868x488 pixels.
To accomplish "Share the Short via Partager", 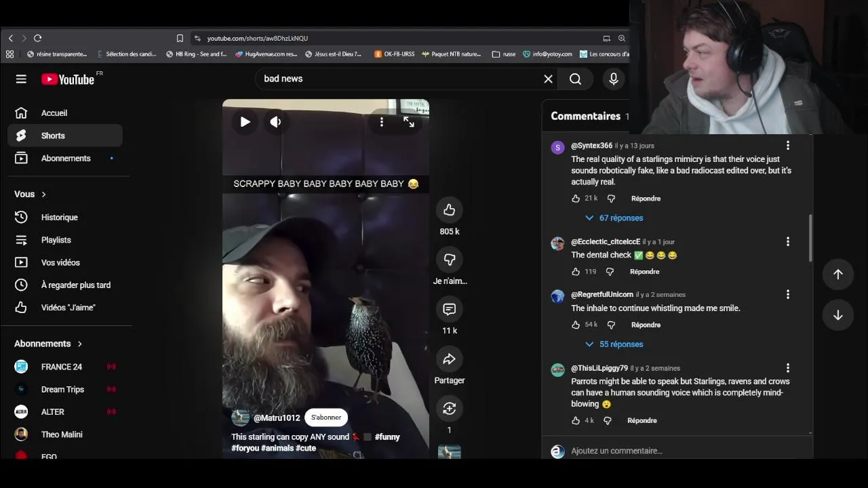I will click(449, 359).
